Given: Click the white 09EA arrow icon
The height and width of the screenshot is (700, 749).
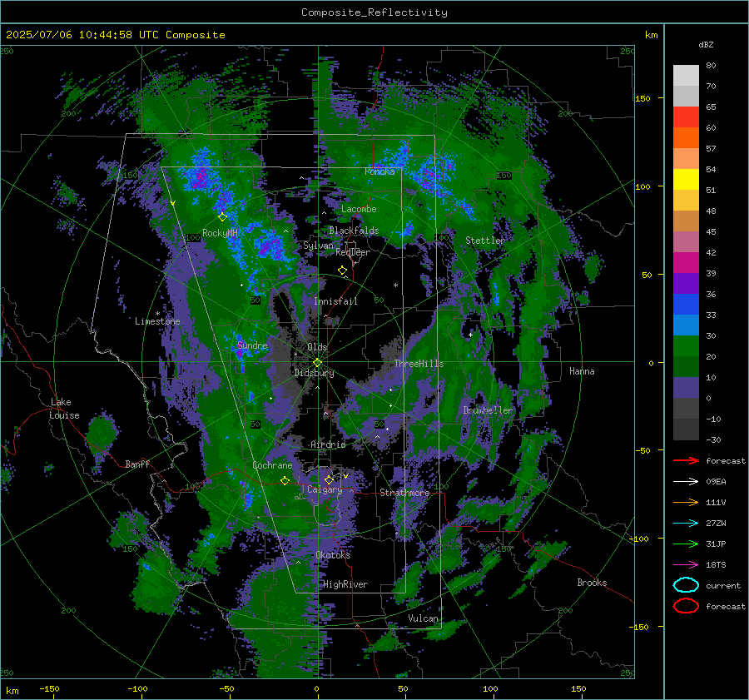Looking at the screenshot, I should [686, 481].
